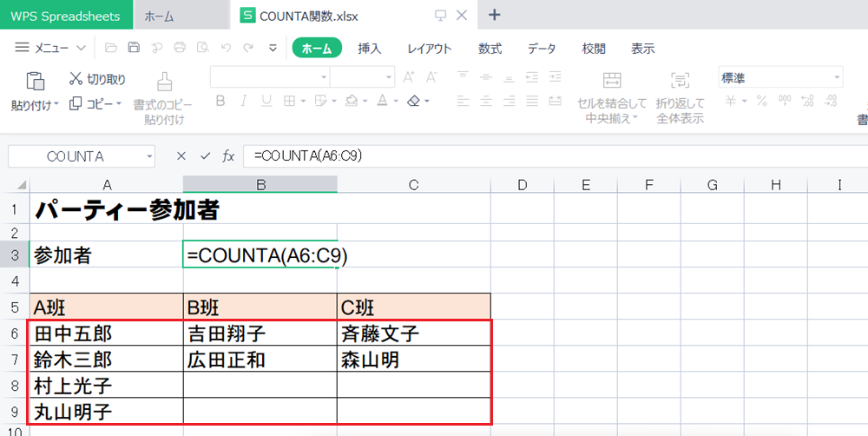Click the decrease decimal places icon
This screenshot has width=868, height=436.
click(831, 101)
